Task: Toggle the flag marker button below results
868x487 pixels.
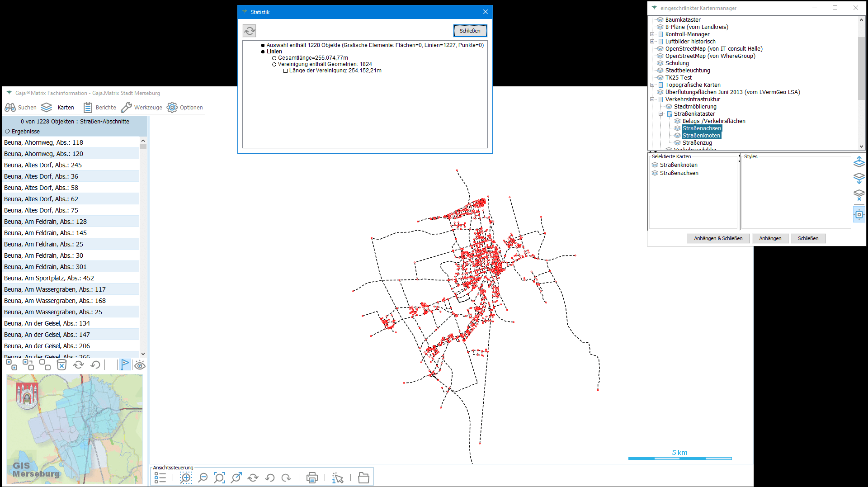Action: (x=125, y=364)
